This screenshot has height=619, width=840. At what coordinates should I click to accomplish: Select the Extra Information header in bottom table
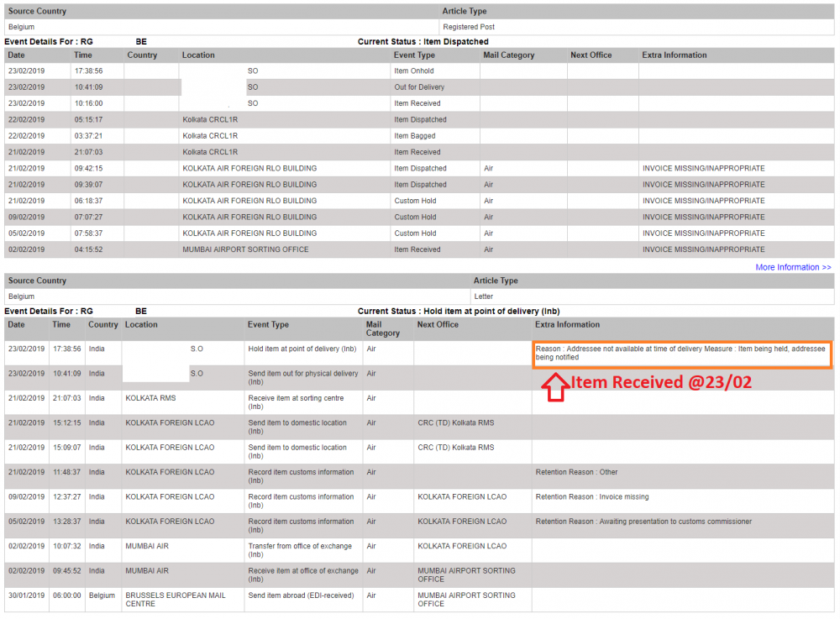click(567, 324)
